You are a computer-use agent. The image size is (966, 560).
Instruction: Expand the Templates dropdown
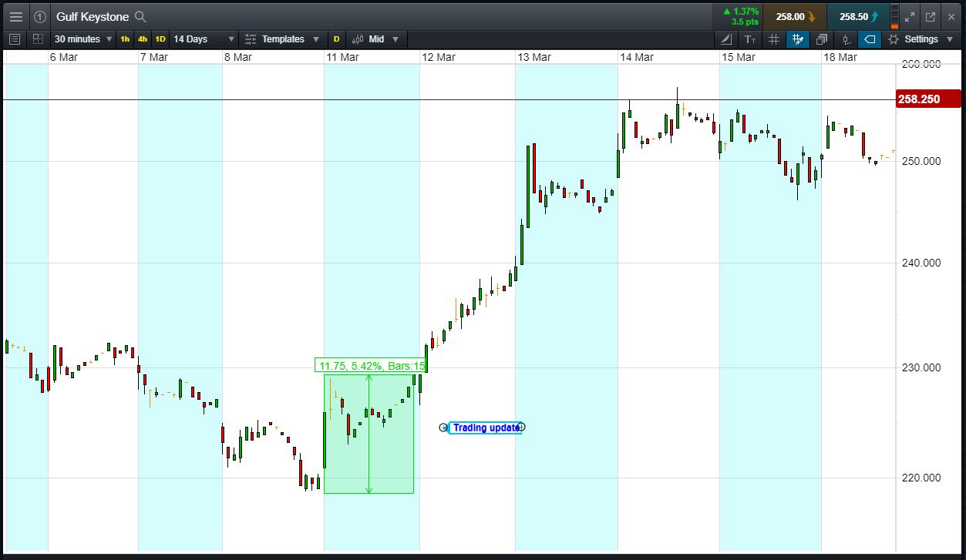click(316, 39)
